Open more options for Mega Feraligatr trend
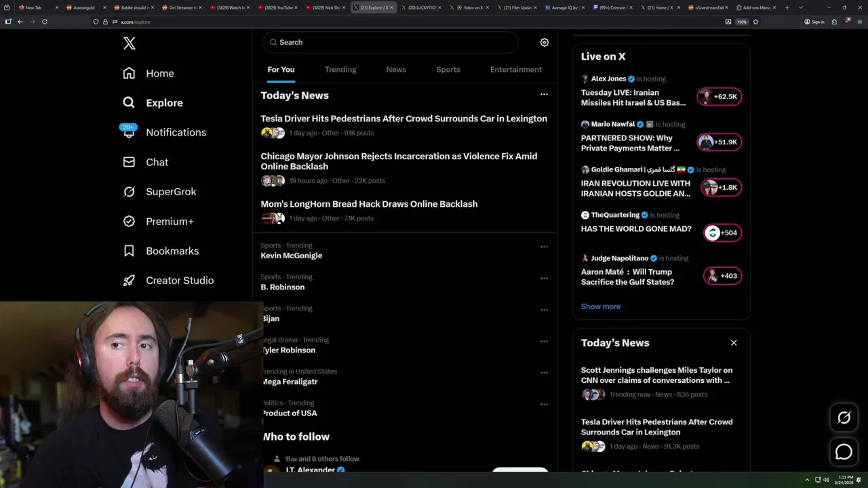This screenshot has width=868, height=488. point(544,373)
